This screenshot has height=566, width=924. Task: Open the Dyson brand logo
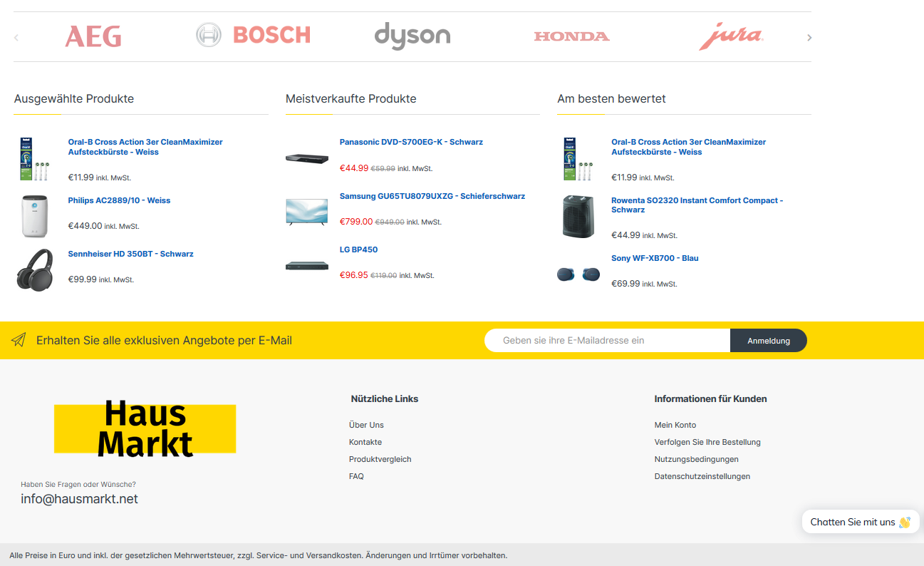[412, 36]
